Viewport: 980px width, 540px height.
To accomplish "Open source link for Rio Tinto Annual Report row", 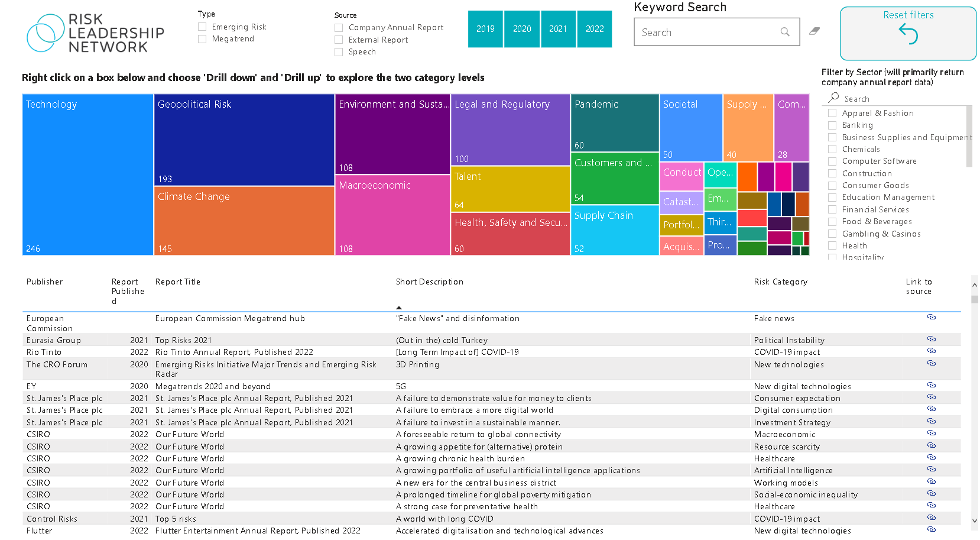I will (932, 351).
